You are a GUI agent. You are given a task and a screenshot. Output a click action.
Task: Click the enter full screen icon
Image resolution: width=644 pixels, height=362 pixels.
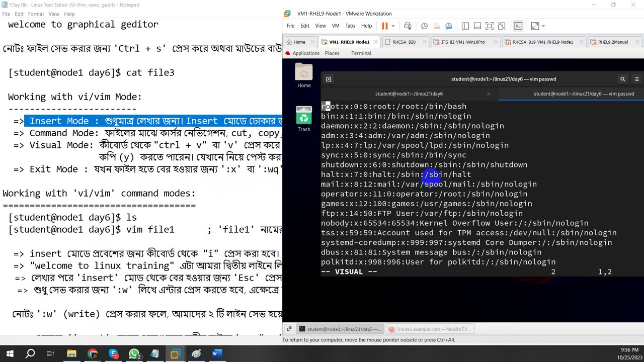coord(489,26)
